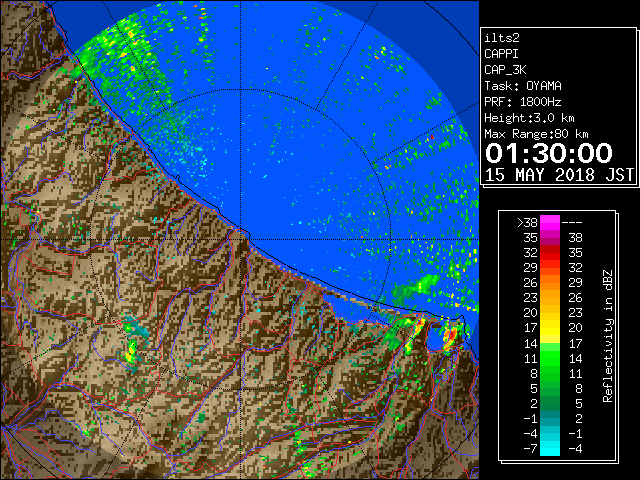Click the '15 MAY 2018 JST' date
Image resolution: width=640 pixels, height=480 pixels.
coord(559,175)
